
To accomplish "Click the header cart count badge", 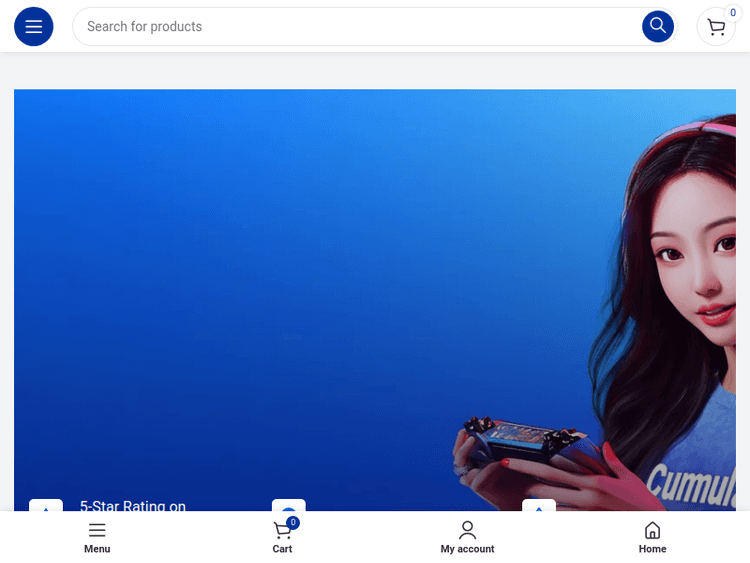I will coord(732,13).
